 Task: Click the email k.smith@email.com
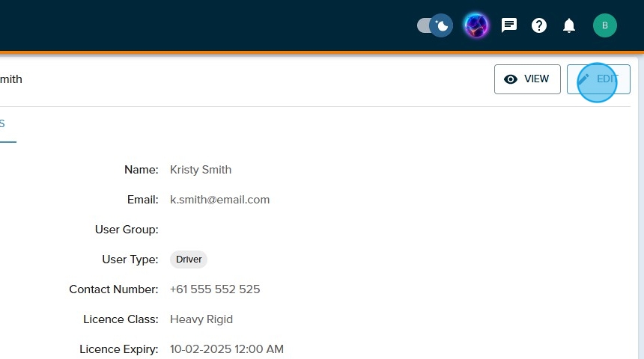[x=219, y=200]
